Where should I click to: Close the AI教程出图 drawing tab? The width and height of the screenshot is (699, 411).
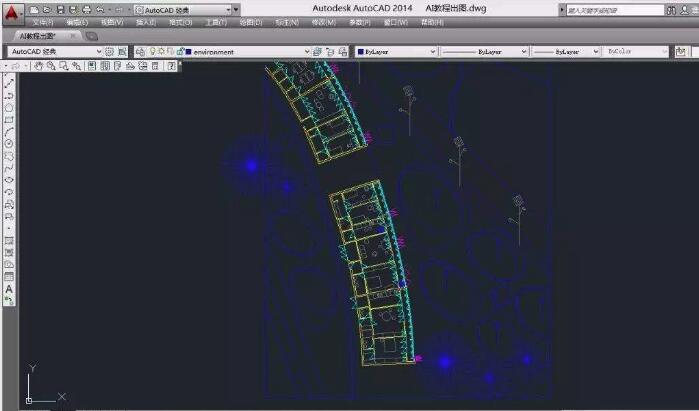[73, 36]
